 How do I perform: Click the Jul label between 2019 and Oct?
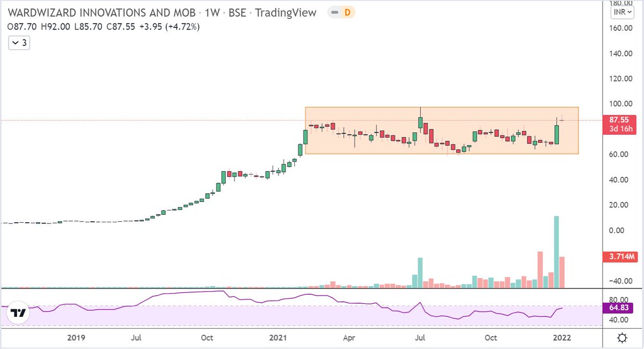coord(136,338)
